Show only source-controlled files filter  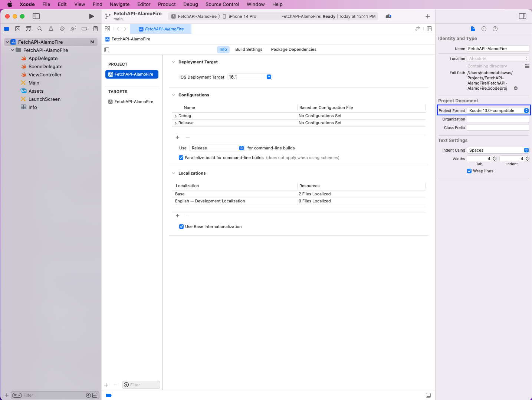[95, 396]
